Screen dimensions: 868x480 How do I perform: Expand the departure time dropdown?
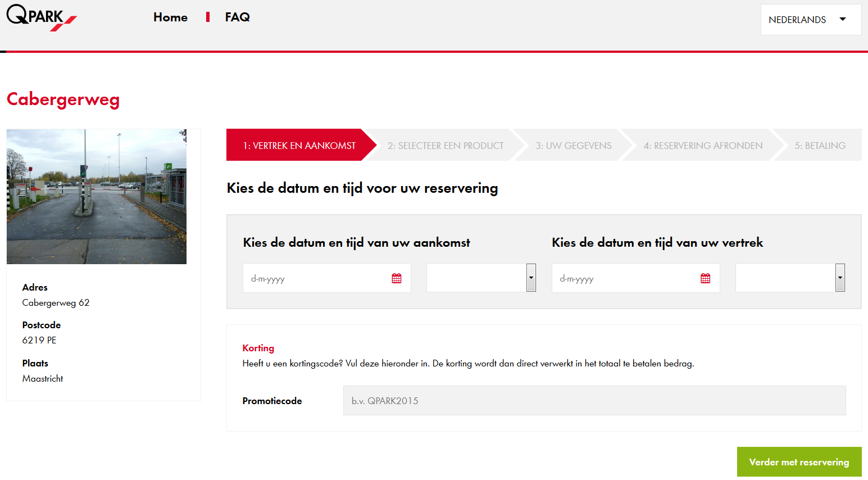840,278
